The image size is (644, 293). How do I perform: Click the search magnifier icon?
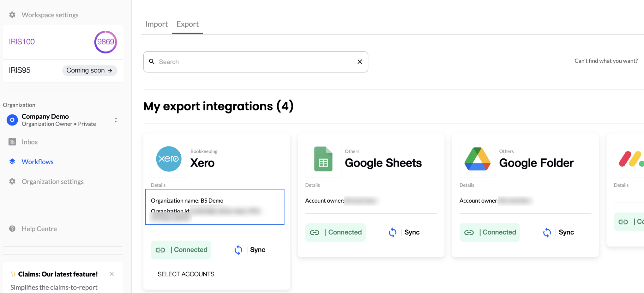pyautogui.click(x=152, y=62)
